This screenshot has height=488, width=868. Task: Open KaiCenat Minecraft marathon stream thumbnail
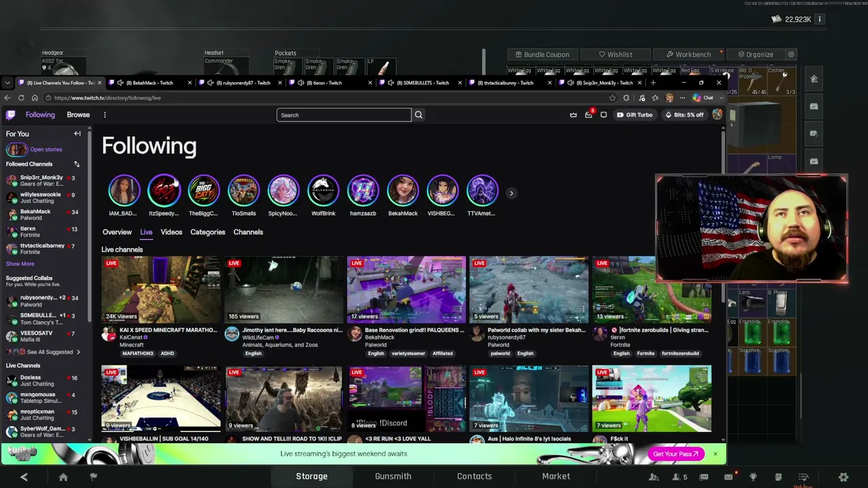[161, 289]
